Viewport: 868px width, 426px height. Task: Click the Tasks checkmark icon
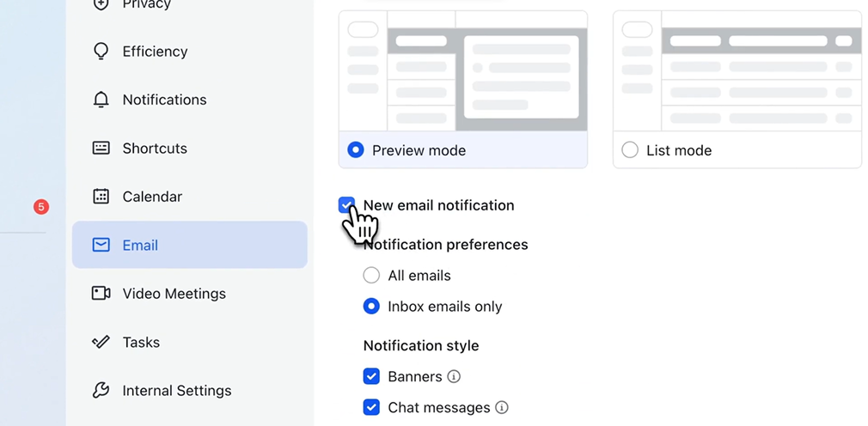pyautogui.click(x=101, y=342)
